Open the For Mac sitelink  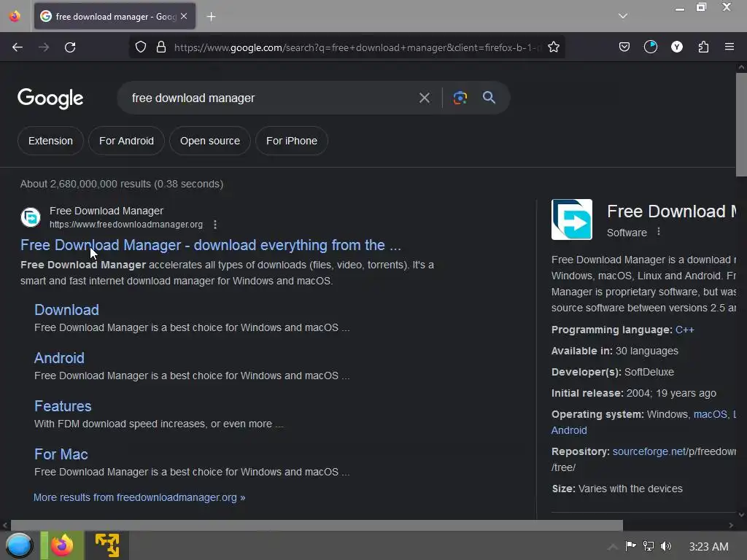coord(61,454)
